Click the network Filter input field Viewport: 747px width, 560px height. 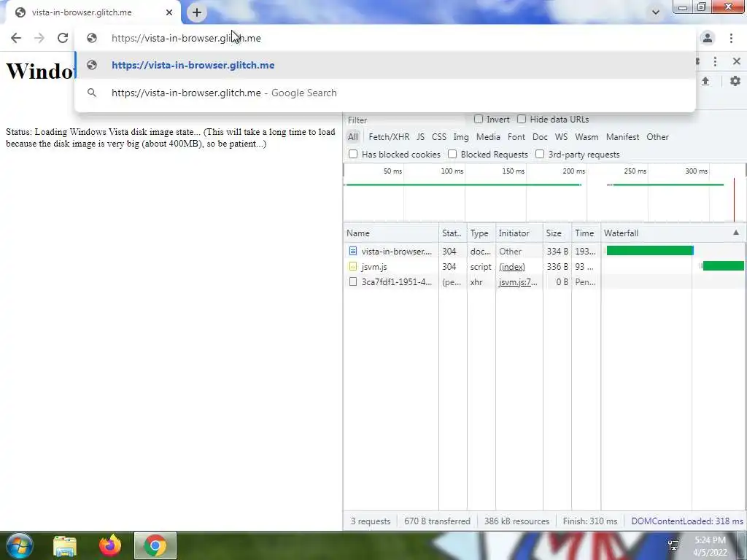[x=405, y=120]
